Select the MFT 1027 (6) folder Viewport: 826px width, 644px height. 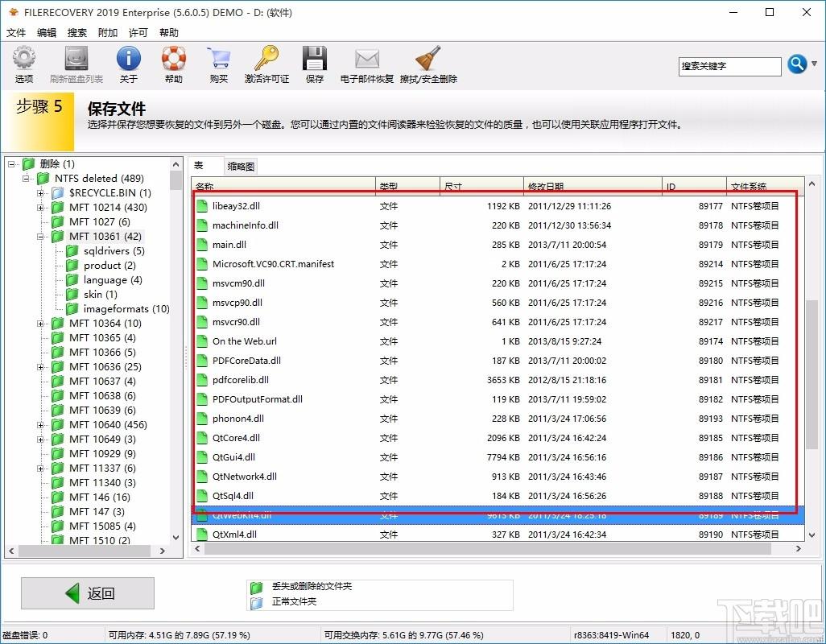click(100, 222)
